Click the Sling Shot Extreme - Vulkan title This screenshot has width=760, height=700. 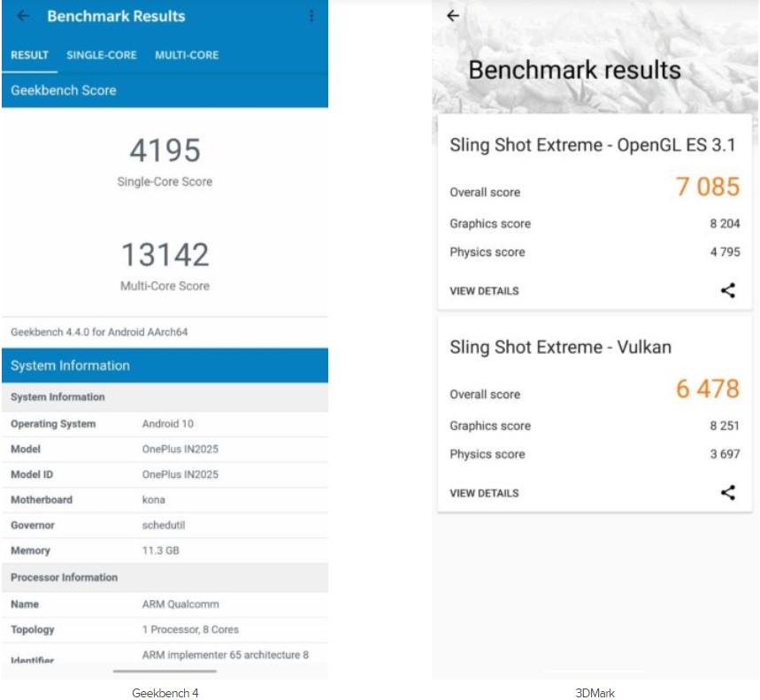coord(560,348)
